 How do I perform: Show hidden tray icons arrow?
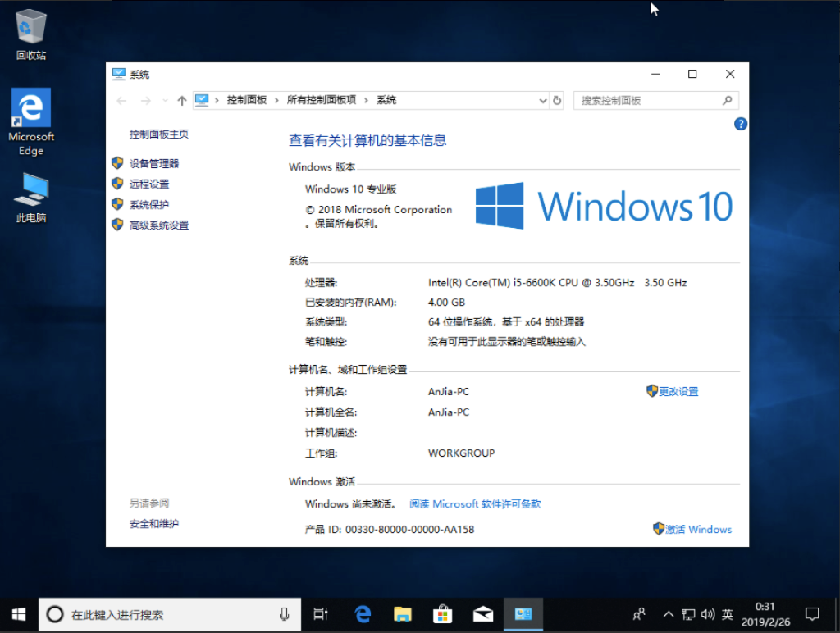coord(668,614)
